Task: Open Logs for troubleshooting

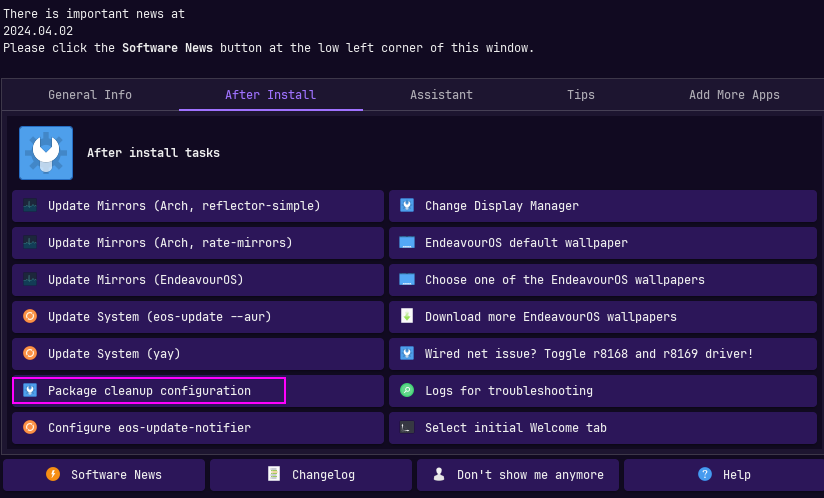Action: (x=603, y=391)
